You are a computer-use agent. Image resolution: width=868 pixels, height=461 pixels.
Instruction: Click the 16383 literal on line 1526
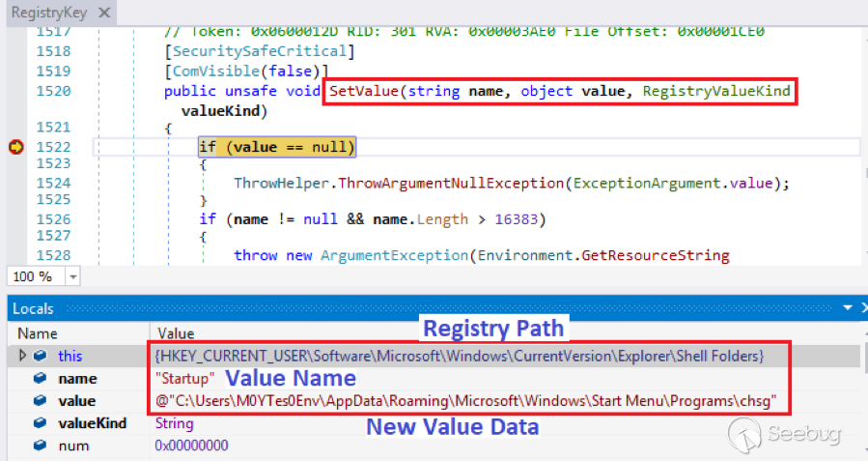[x=516, y=219]
